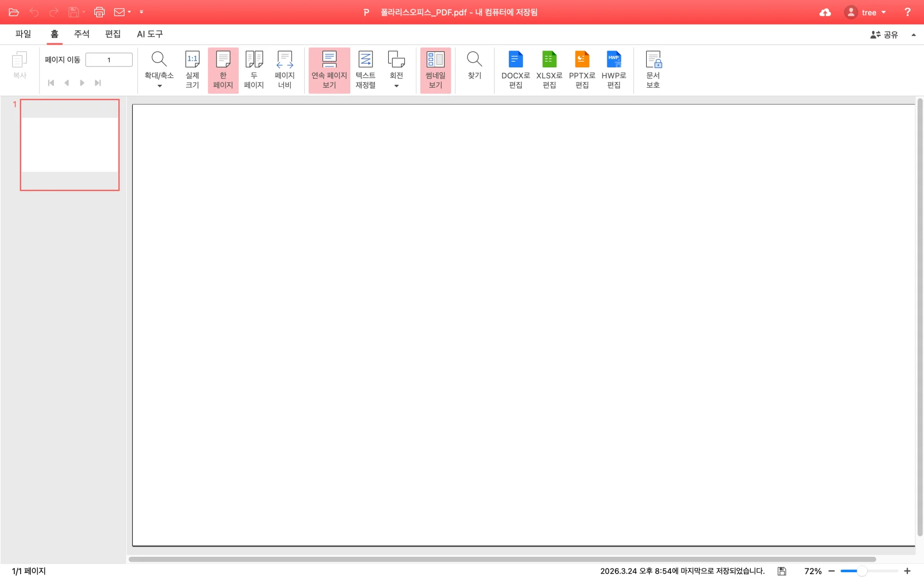Expand the 회전 rotate dropdown
The height and width of the screenshot is (578, 924).
click(x=396, y=86)
